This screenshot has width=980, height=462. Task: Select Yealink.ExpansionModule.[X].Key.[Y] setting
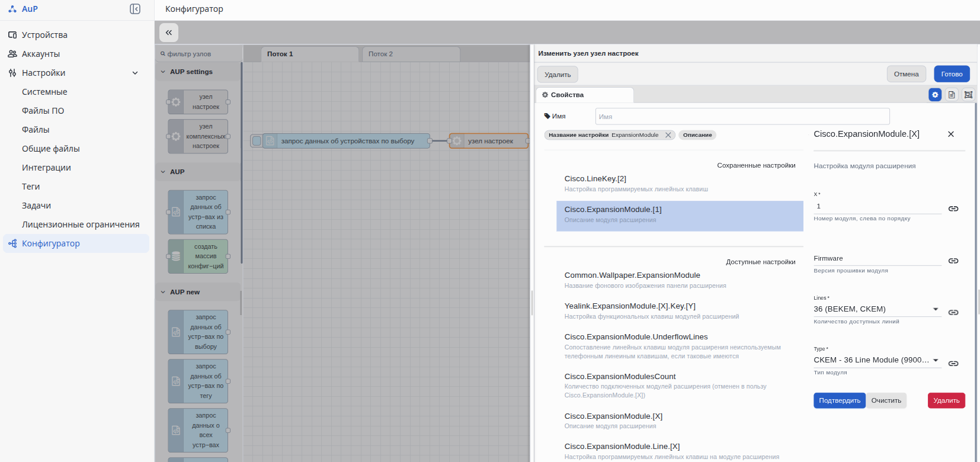pos(680,311)
